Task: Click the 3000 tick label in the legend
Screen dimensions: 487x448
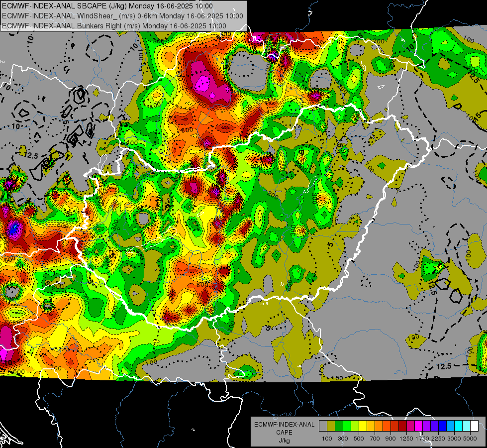Action: click(454, 439)
